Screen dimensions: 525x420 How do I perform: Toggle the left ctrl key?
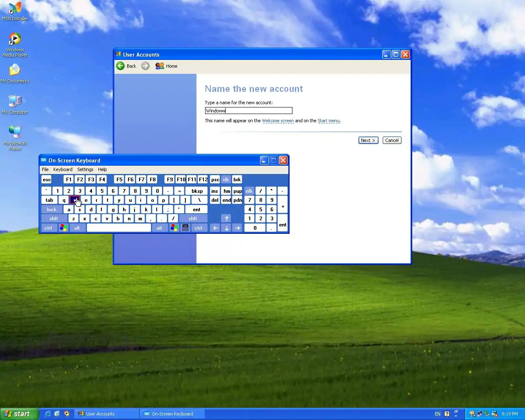[x=48, y=228]
